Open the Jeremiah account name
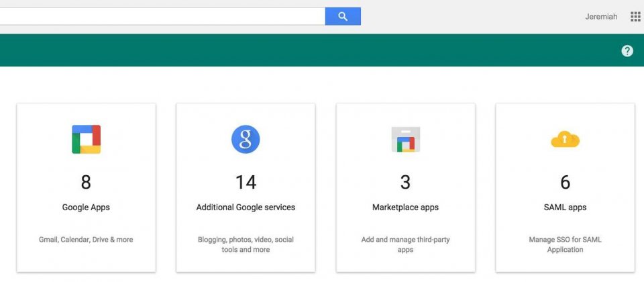This screenshot has width=644, height=282. 601,17
